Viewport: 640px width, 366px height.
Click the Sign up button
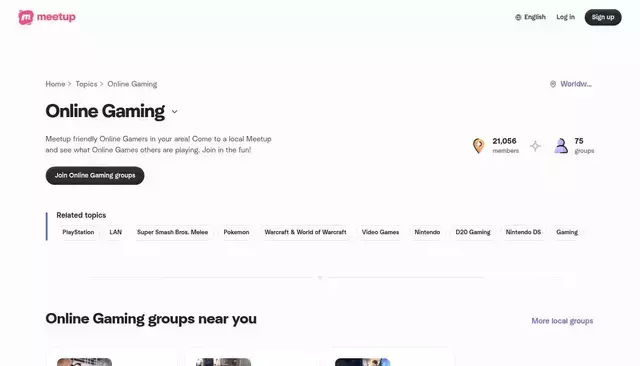(x=603, y=17)
